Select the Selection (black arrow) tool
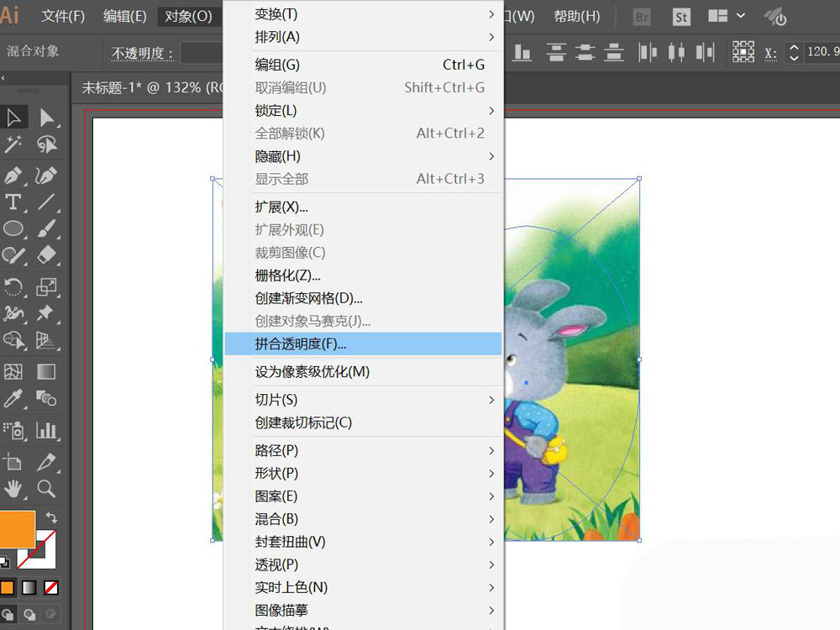 click(13, 118)
